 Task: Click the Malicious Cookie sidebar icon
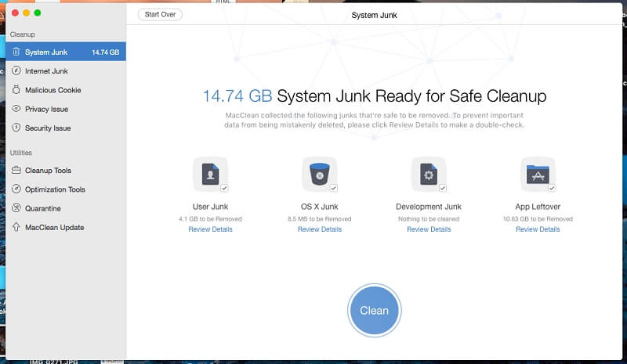pyautogui.click(x=16, y=90)
